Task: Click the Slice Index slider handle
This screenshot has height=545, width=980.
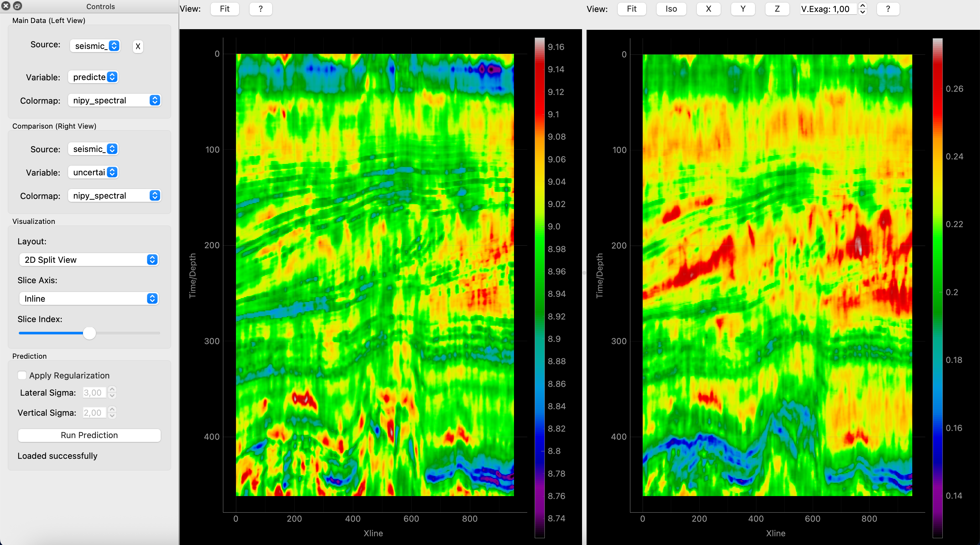Action: [89, 333]
